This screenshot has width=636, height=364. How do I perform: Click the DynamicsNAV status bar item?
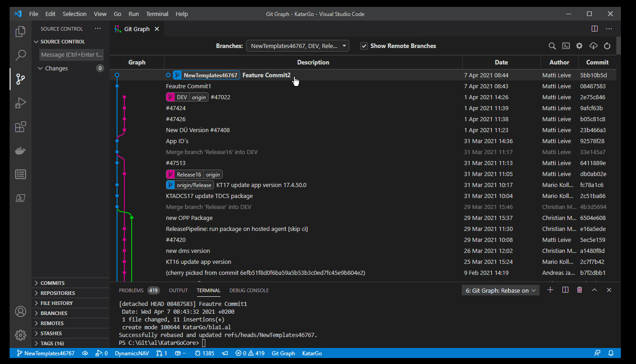point(132,353)
